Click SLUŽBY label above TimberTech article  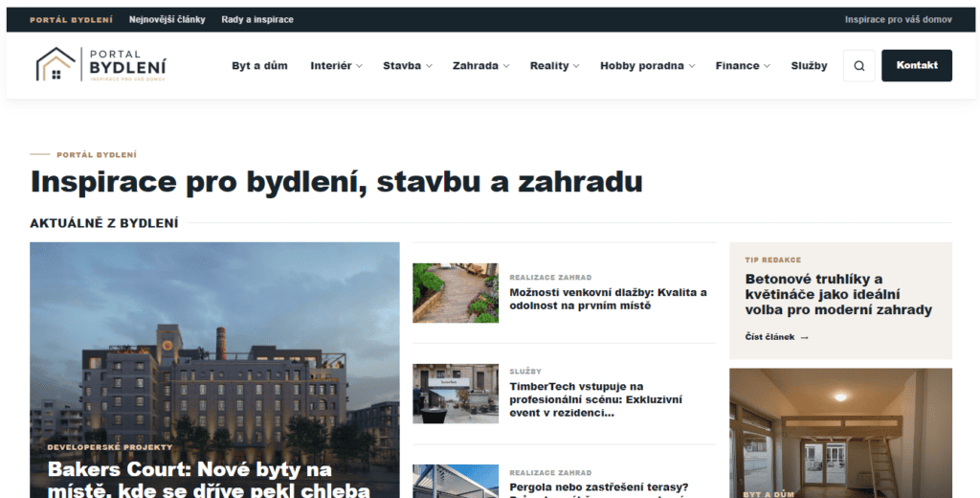[525, 372]
